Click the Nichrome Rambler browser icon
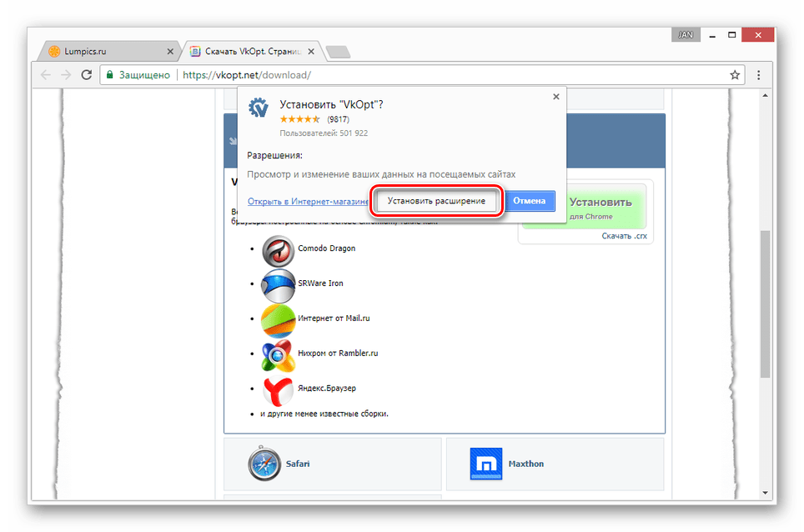This screenshot has width=804, height=532. pos(279,354)
